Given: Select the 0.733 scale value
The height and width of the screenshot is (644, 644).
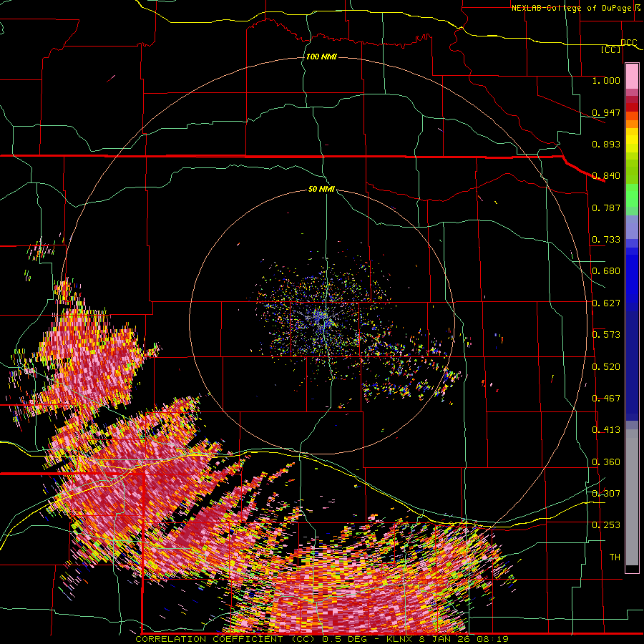Looking at the screenshot, I should (x=606, y=240).
